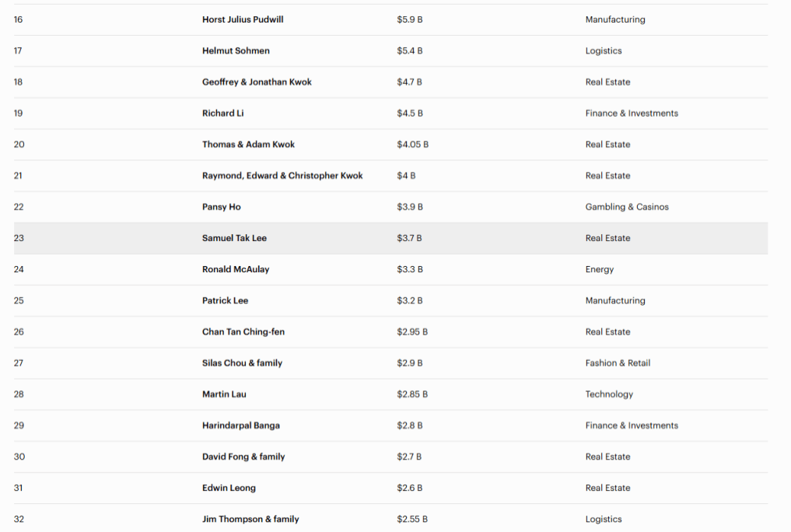This screenshot has height=532, width=791.
Task: Open Raymond, Edward & Christopher Kwok
Action: [282, 176]
